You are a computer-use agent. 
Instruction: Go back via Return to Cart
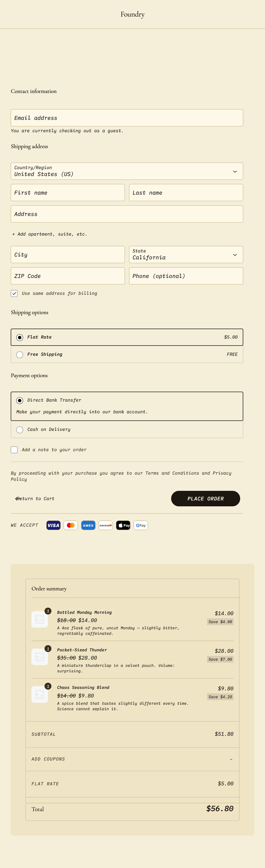click(x=35, y=499)
